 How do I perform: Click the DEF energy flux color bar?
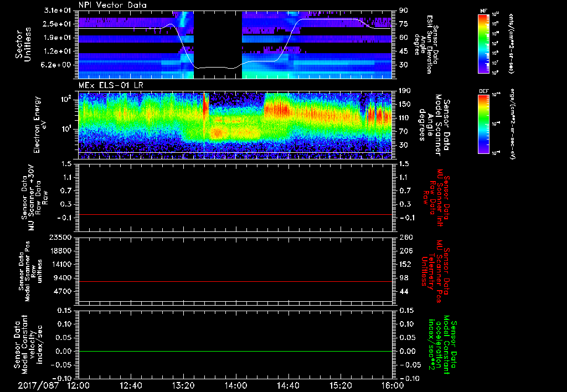point(484,124)
